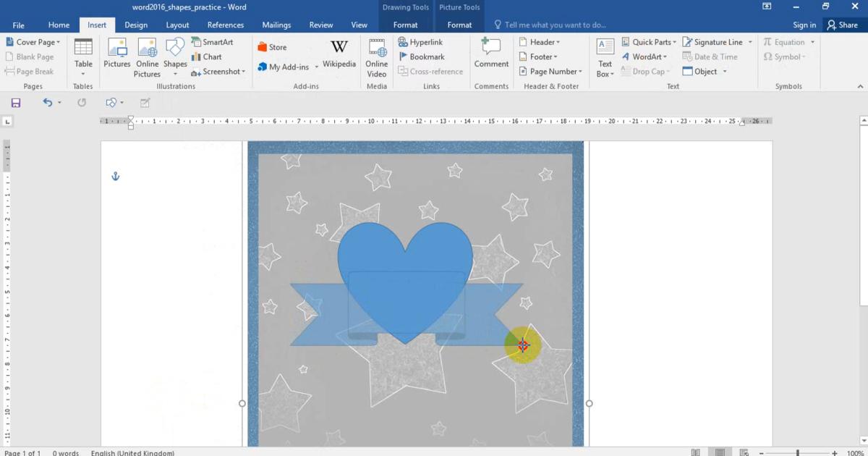Screen dimensions: 868x456
Task: Switch to the Review tab
Action: pos(321,25)
